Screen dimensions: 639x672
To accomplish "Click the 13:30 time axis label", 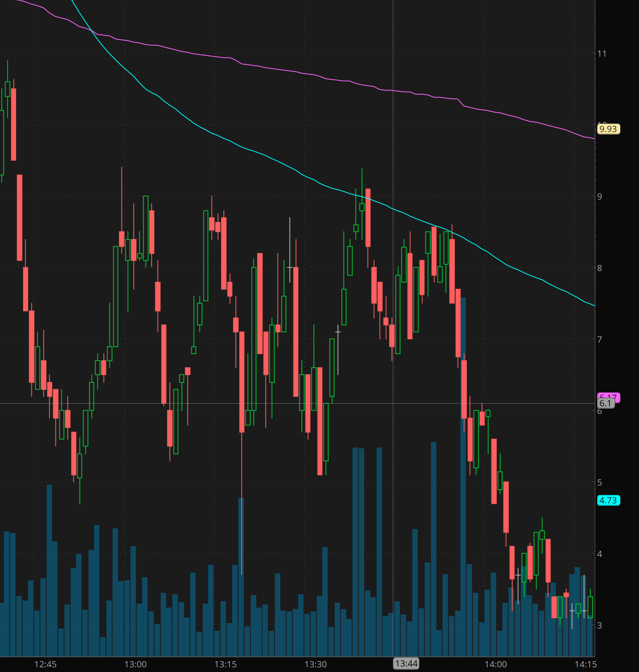I will coord(316,664).
